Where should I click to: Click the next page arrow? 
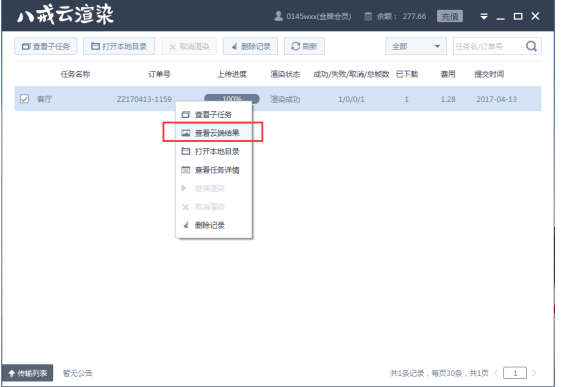[x=534, y=373]
